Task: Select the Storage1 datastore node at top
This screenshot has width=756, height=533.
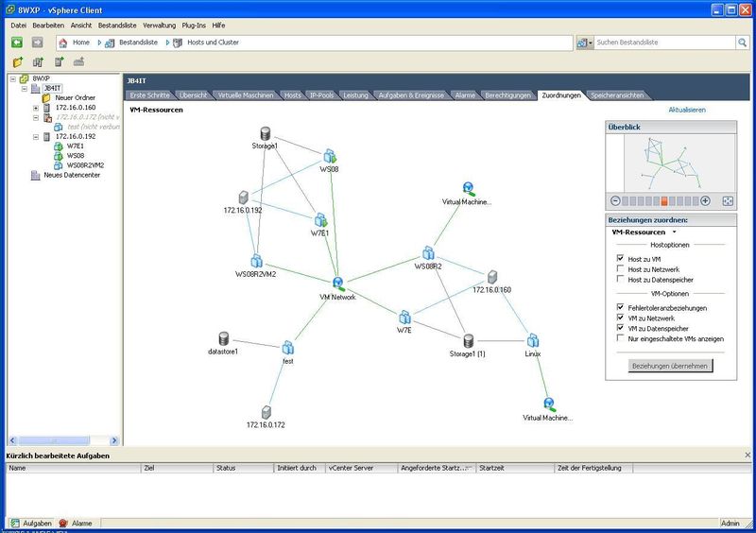Action: click(266, 133)
